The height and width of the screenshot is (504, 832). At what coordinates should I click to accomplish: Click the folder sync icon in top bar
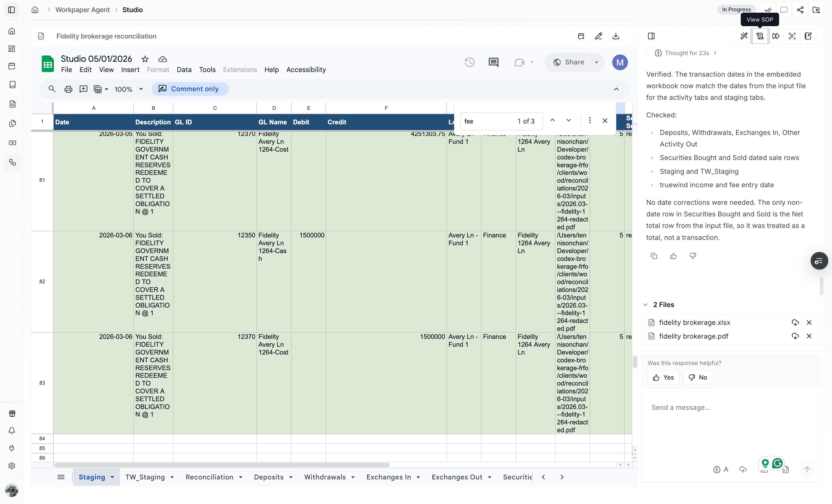point(816,10)
